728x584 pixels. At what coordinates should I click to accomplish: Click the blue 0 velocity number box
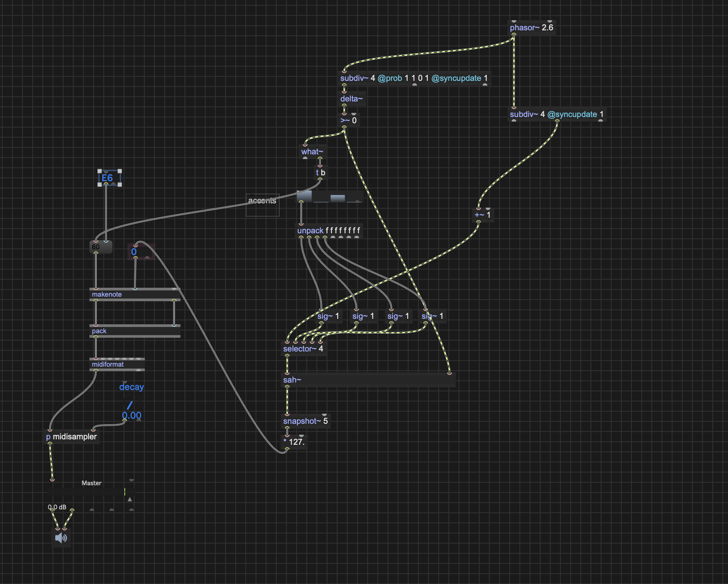pyautogui.click(x=141, y=252)
